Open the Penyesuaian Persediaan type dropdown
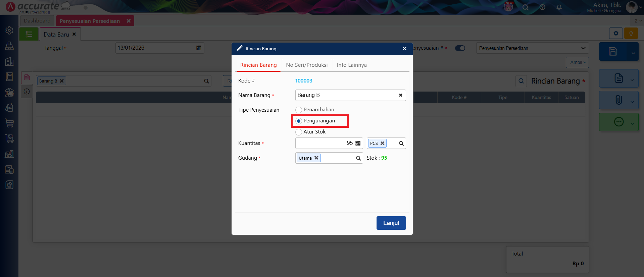This screenshot has height=277, width=644. tap(532, 48)
